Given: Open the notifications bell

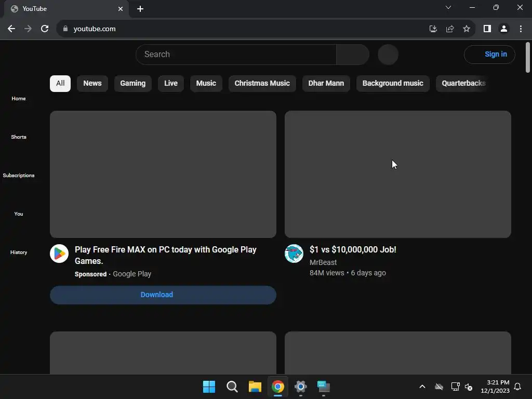Looking at the screenshot, I should point(518,387).
